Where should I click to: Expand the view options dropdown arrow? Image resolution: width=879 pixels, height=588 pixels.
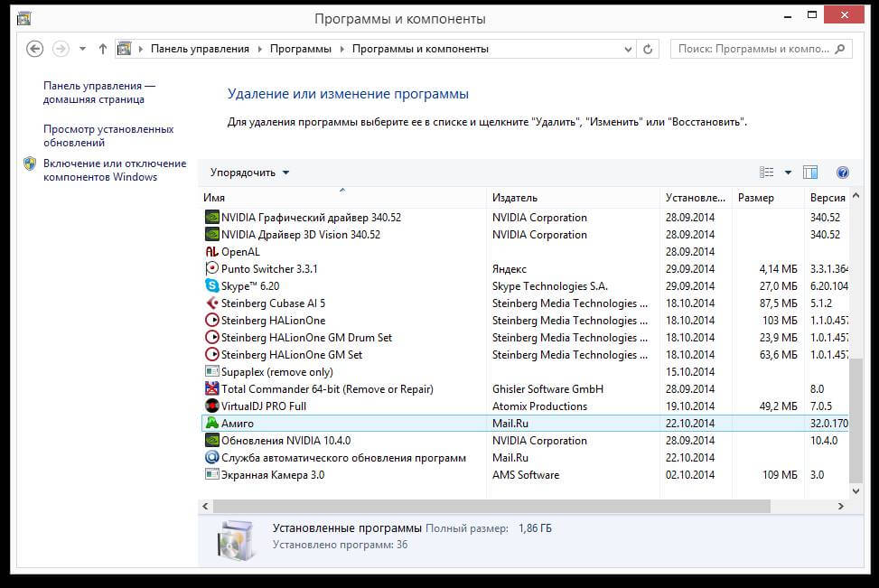point(788,173)
